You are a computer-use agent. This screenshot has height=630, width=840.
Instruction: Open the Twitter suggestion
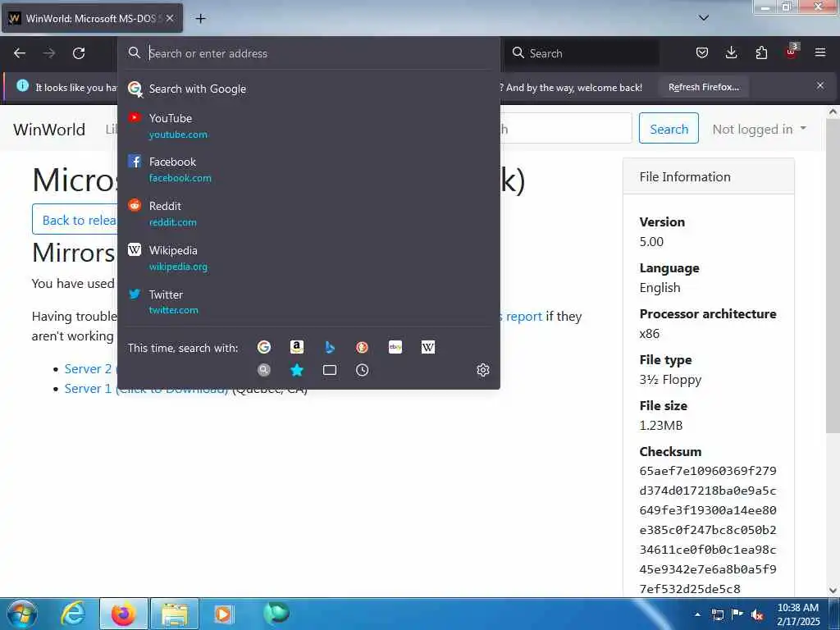(x=308, y=302)
